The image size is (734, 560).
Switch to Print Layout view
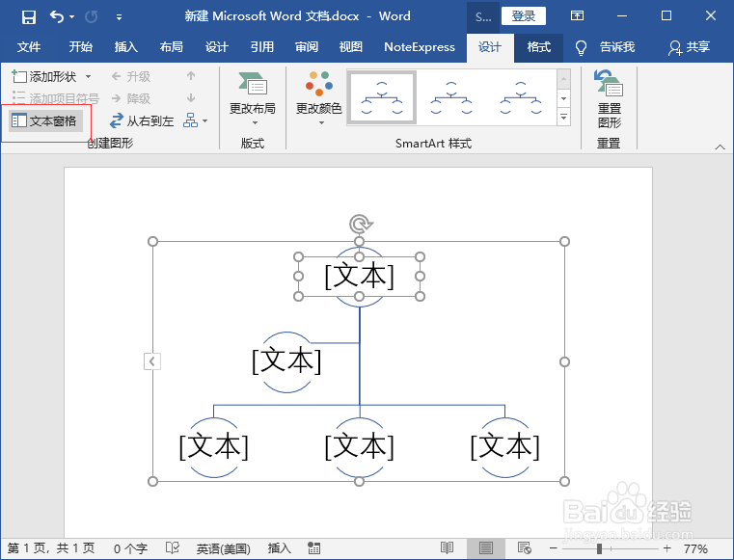485,547
